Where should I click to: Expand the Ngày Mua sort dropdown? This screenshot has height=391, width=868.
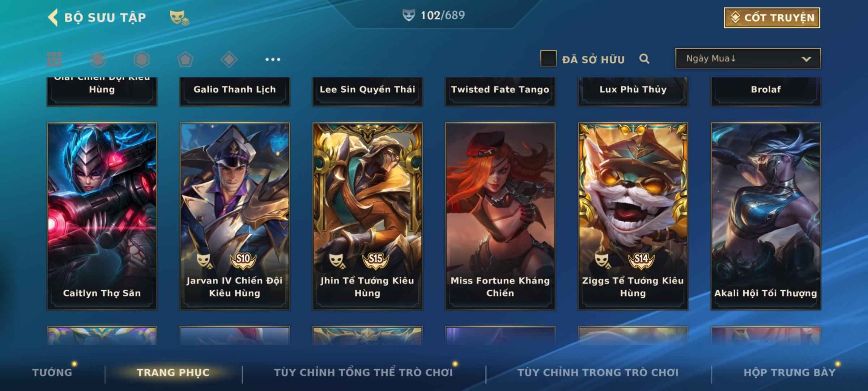748,59
